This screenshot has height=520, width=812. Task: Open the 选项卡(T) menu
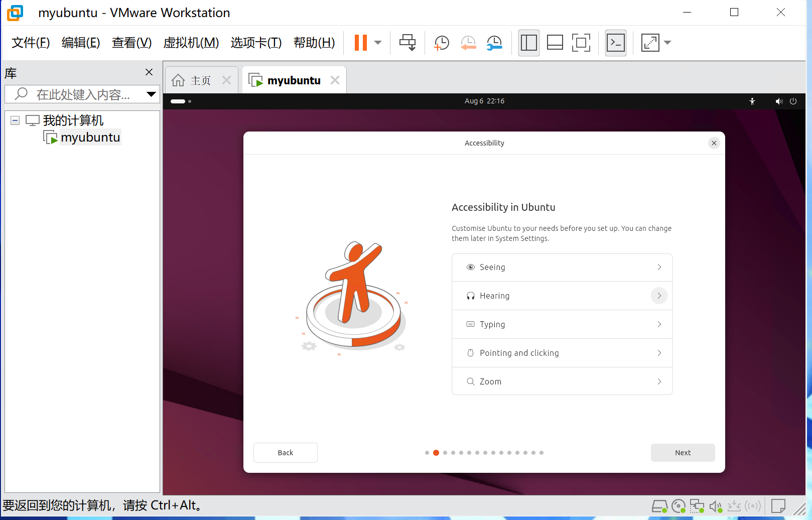[x=256, y=43]
